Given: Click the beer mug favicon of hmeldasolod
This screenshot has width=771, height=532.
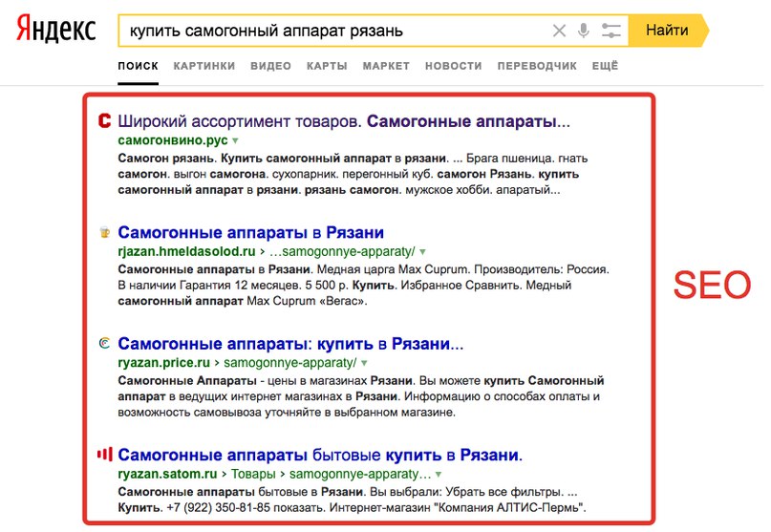Looking at the screenshot, I should pyautogui.click(x=104, y=232).
